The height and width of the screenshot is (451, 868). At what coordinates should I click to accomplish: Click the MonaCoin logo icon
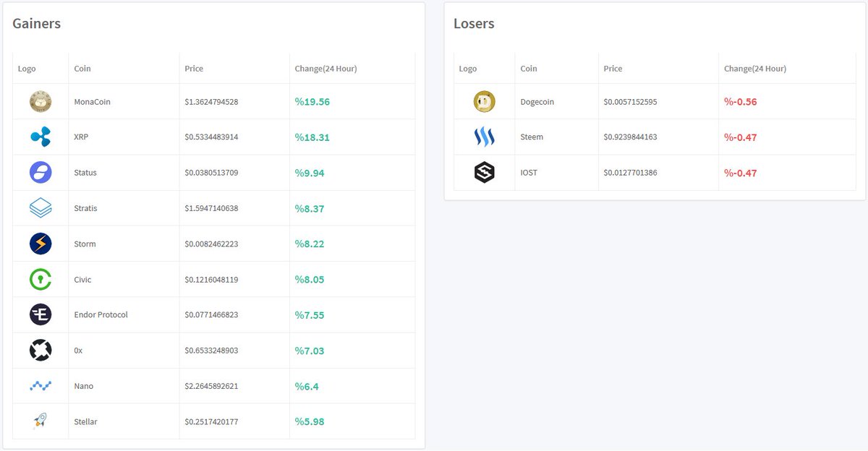40,101
